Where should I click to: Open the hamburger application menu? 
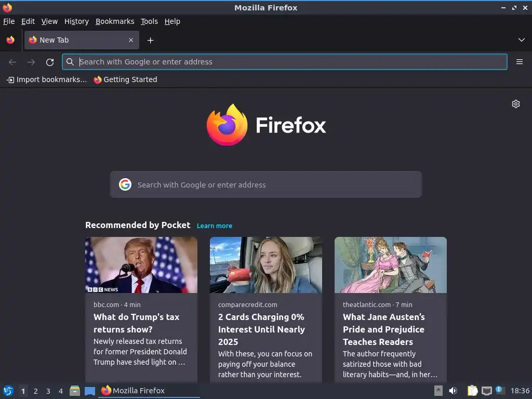(519, 62)
